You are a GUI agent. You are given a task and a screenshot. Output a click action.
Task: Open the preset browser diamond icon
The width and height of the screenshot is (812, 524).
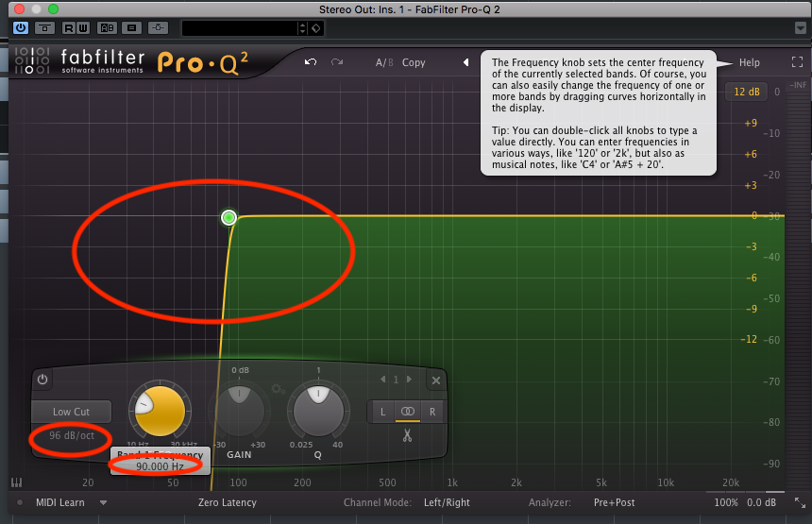(316, 28)
